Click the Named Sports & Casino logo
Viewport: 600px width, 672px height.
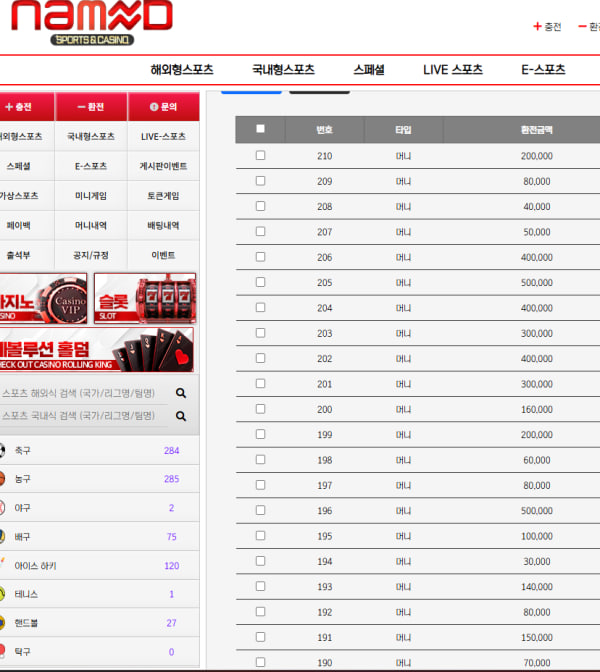pyautogui.click(x=92, y=23)
